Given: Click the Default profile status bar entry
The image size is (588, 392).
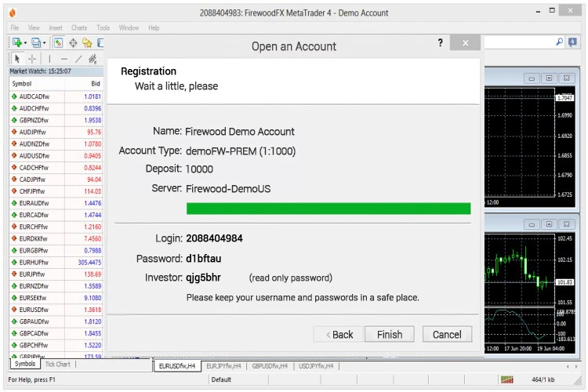Looking at the screenshot, I should point(221,379).
